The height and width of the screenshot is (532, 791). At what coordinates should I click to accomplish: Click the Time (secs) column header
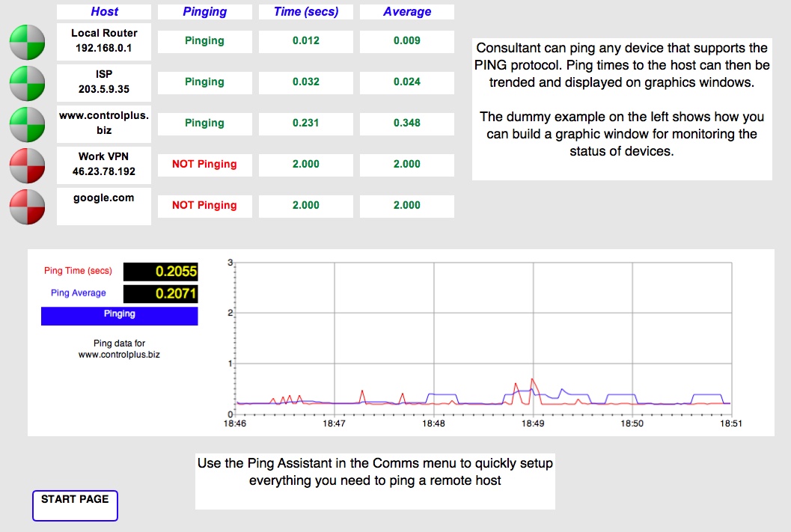coord(305,12)
